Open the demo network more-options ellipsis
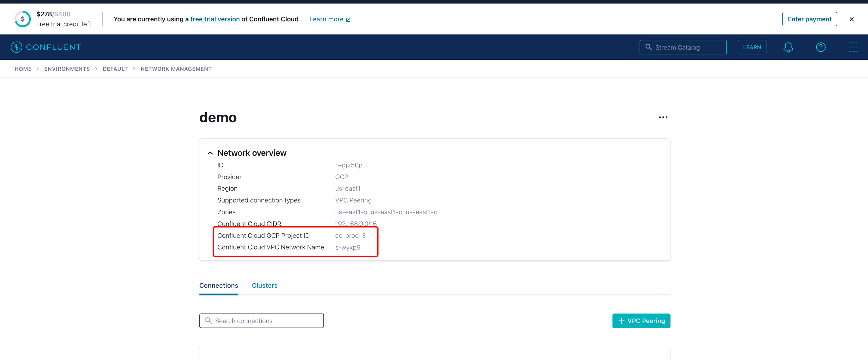868x360 pixels. pos(663,117)
